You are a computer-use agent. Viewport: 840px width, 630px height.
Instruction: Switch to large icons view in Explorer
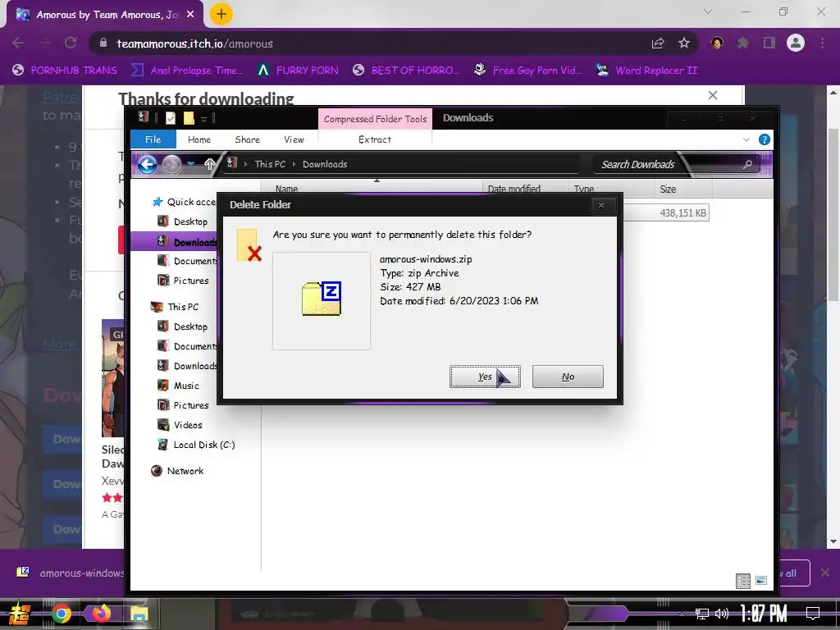(760, 581)
